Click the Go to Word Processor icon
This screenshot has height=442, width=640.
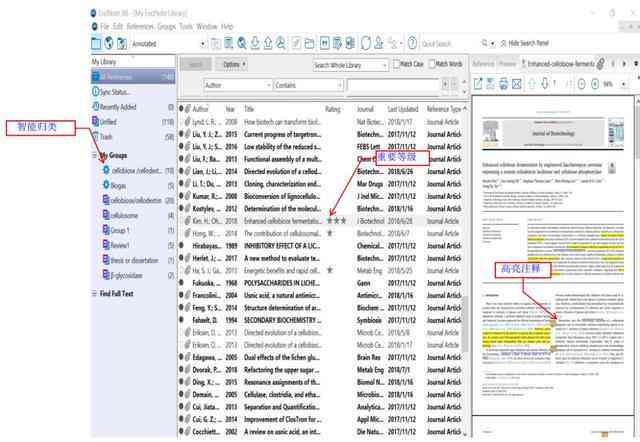(350, 43)
